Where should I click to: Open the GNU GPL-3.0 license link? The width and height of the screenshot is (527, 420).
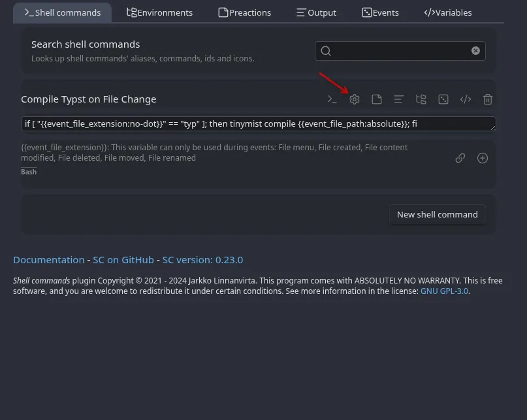click(444, 291)
